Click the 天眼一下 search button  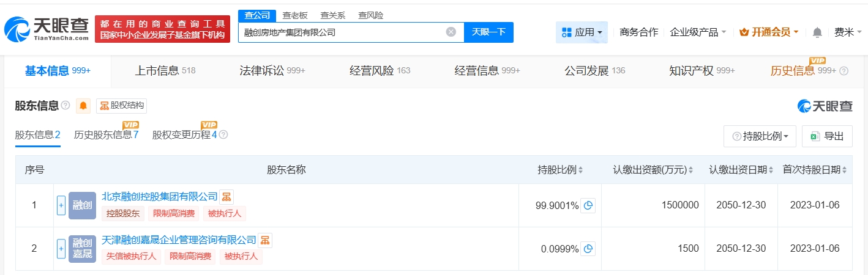[x=488, y=32]
